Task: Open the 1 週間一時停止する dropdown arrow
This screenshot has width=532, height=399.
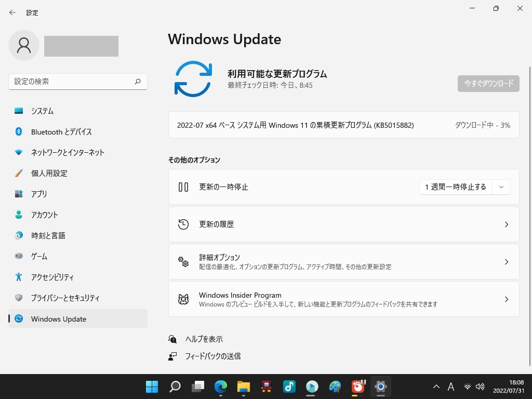Action: [x=501, y=187]
